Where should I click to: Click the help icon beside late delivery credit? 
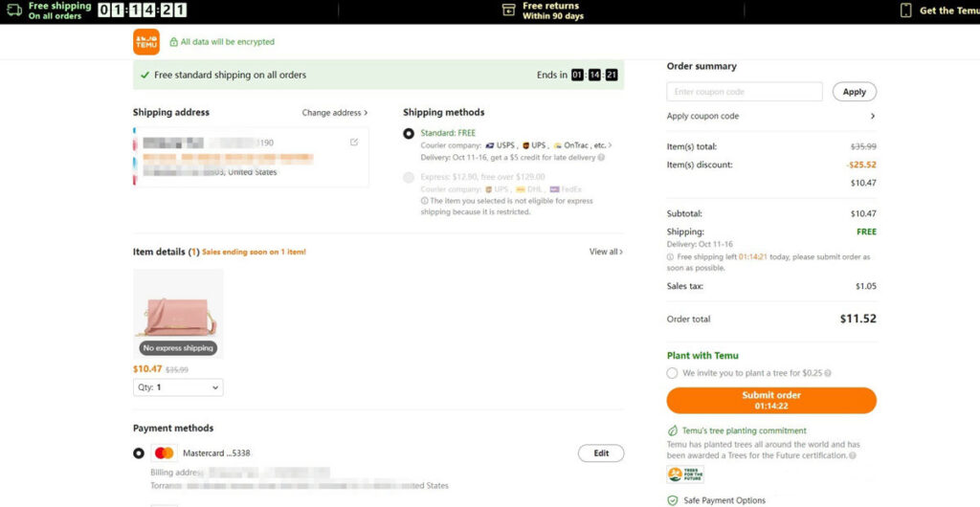click(600, 158)
